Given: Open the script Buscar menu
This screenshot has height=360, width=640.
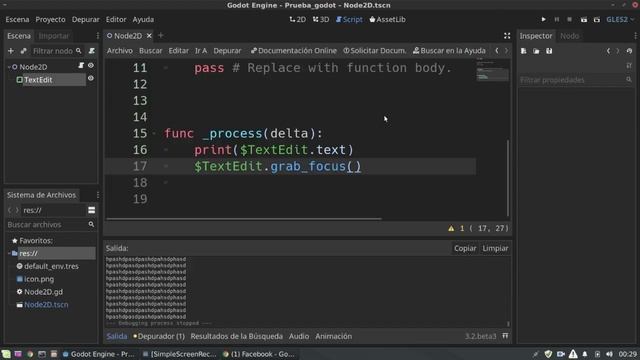Looking at the screenshot, I should click(151, 51).
